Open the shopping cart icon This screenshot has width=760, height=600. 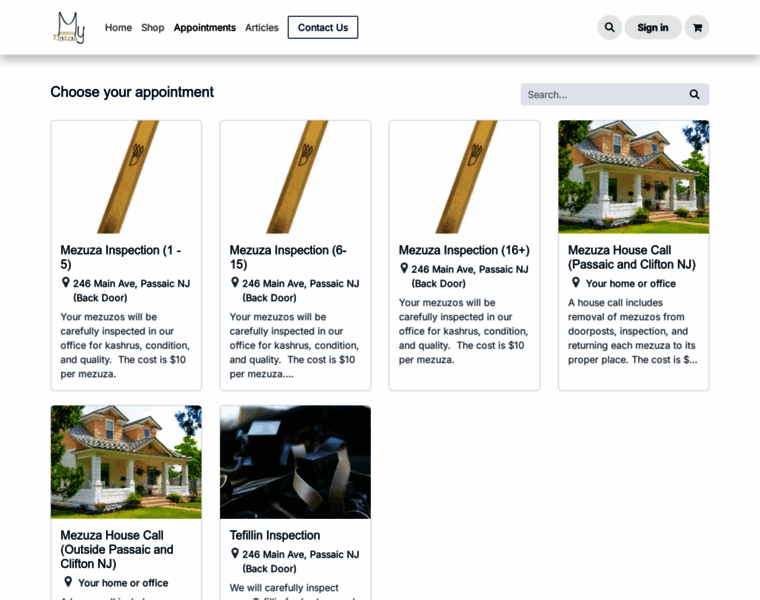click(697, 27)
